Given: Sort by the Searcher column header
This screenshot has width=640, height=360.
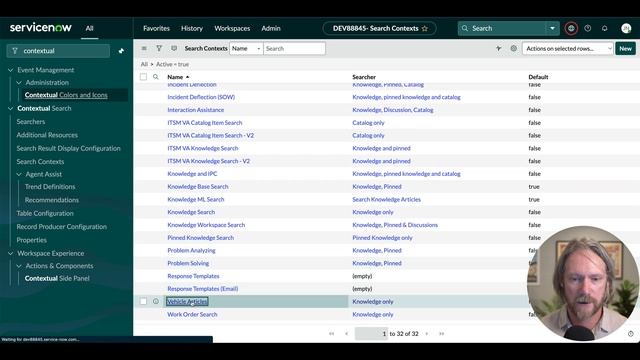Looking at the screenshot, I should pos(364,77).
